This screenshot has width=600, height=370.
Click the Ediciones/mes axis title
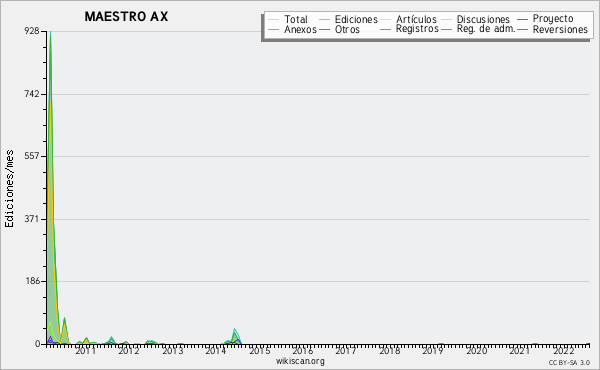pyautogui.click(x=9, y=188)
